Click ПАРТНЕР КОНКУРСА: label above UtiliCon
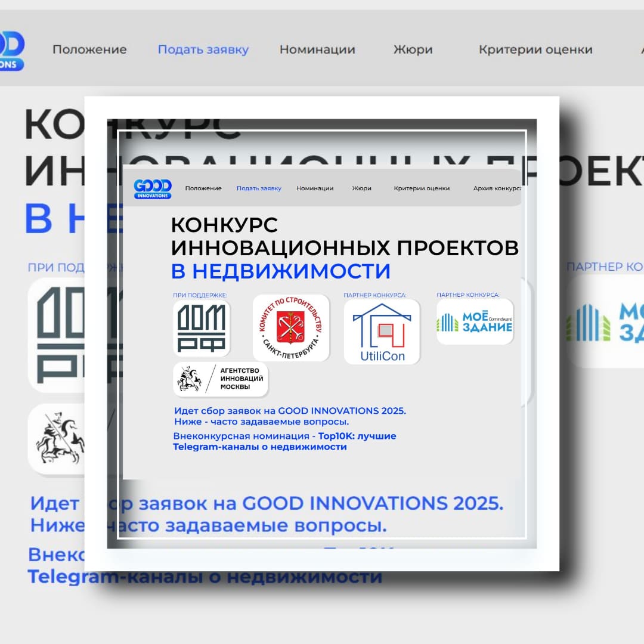 tap(375, 295)
